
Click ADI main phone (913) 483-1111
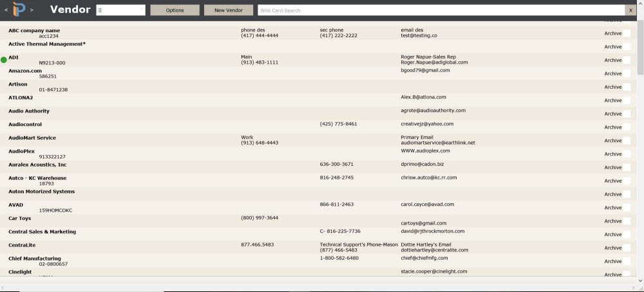tap(260, 62)
